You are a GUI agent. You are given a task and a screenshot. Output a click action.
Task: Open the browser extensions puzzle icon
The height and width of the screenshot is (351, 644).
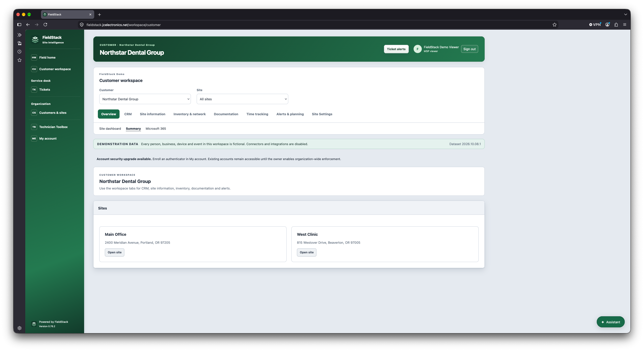(x=616, y=25)
